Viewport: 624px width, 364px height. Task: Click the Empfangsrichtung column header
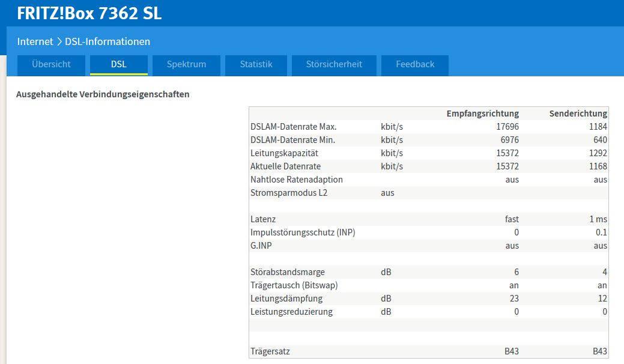[x=482, y=114]
